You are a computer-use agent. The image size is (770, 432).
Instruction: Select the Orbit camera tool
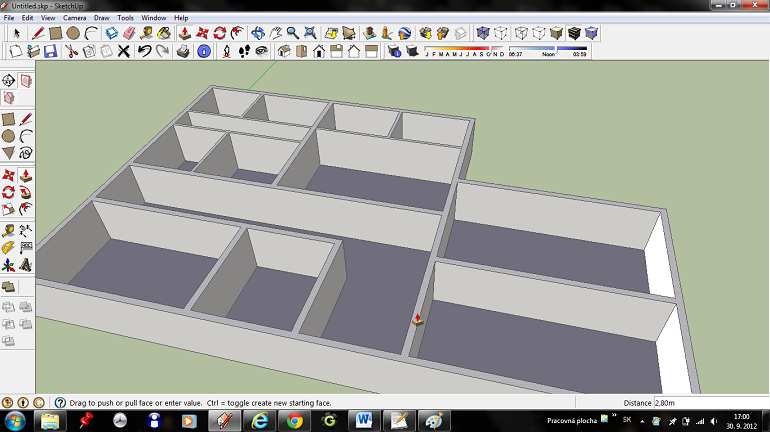257,33
